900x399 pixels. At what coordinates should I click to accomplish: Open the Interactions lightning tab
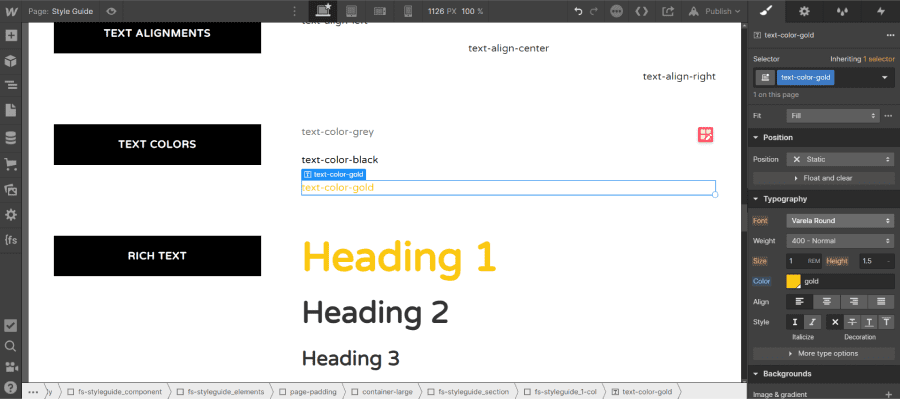(880, 11)
